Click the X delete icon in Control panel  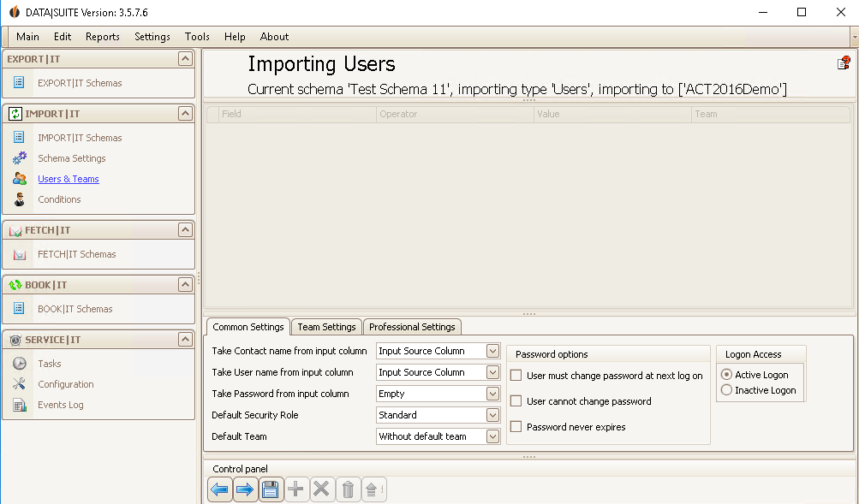[x=321, y=489]
